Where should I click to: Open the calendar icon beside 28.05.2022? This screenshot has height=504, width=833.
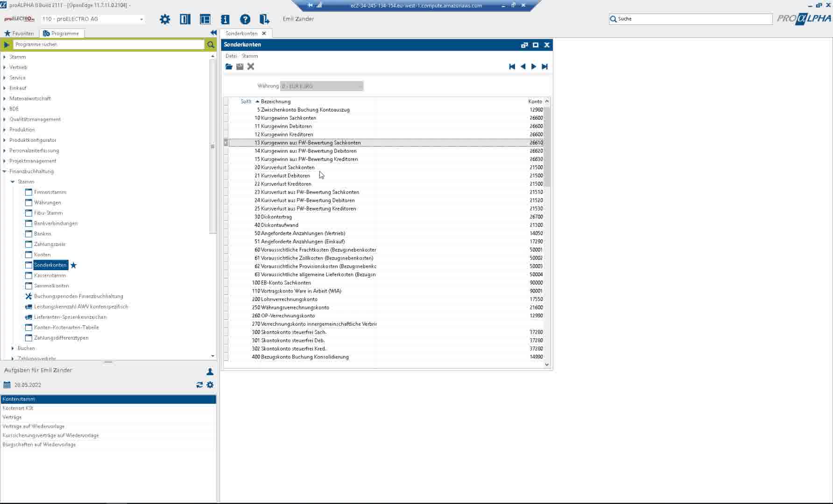point(7,385)
